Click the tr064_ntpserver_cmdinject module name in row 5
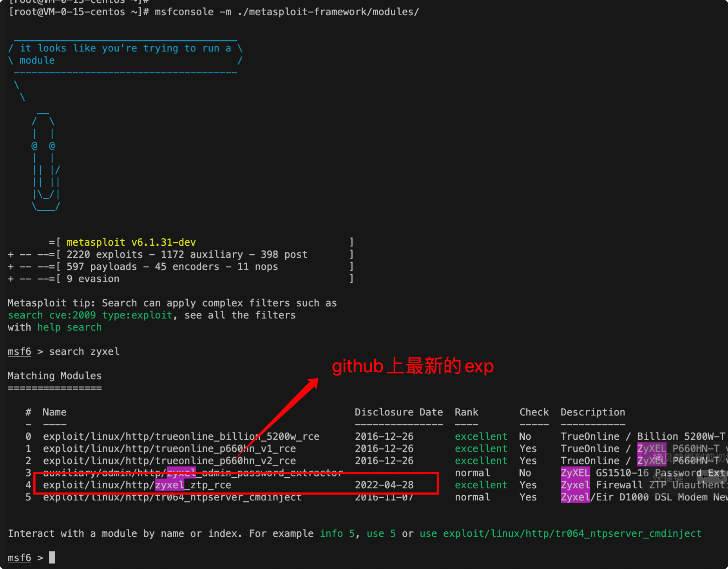 pos(172,497)
